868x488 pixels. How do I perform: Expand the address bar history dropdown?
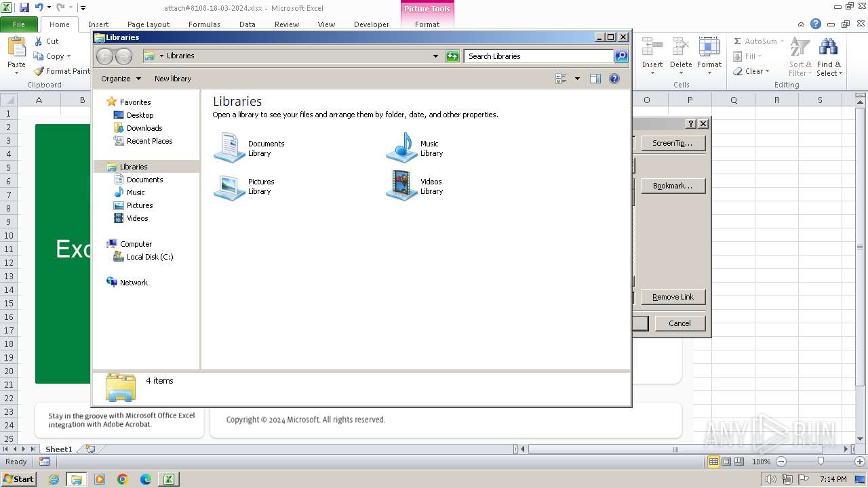pos(435,56)
